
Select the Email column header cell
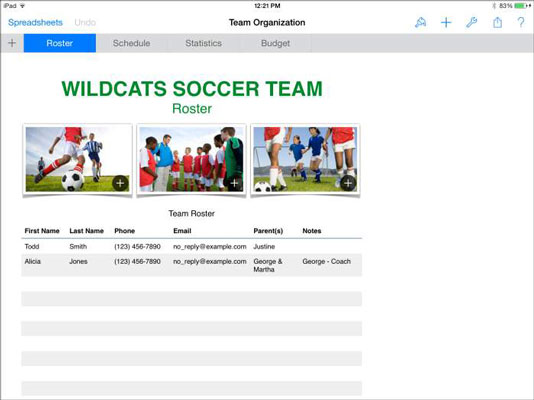click(210, 231)
